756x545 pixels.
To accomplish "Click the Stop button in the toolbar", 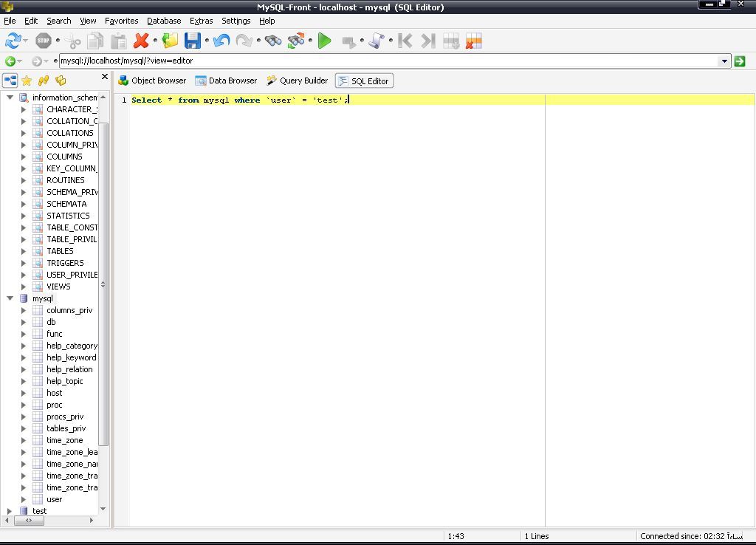I will [44, 41].
